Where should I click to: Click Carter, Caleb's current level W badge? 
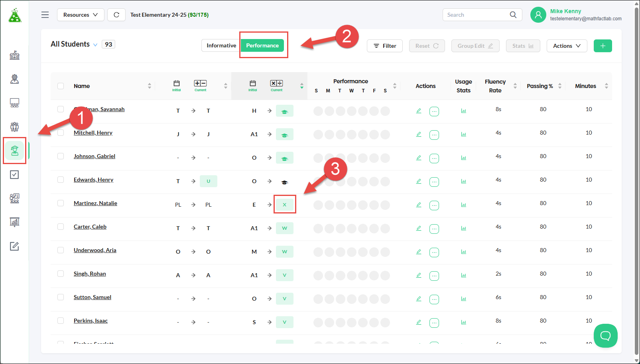click(x=285, y=228)
